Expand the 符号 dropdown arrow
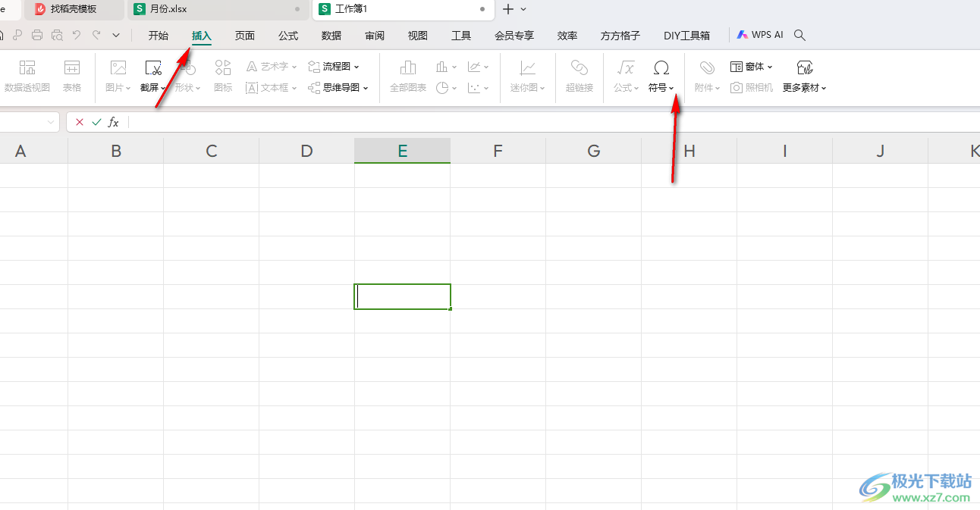This screenshot has width=980, height=510. (x=671, y=89)
